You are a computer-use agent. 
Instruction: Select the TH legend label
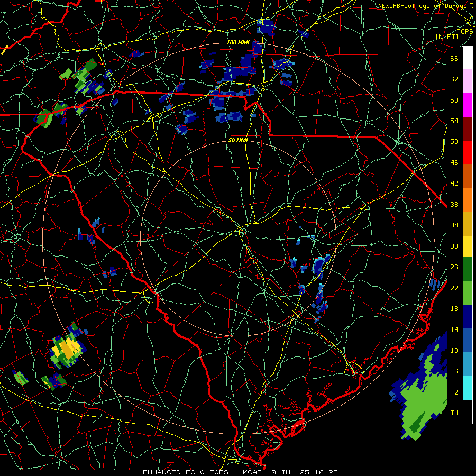pos(454,413)
